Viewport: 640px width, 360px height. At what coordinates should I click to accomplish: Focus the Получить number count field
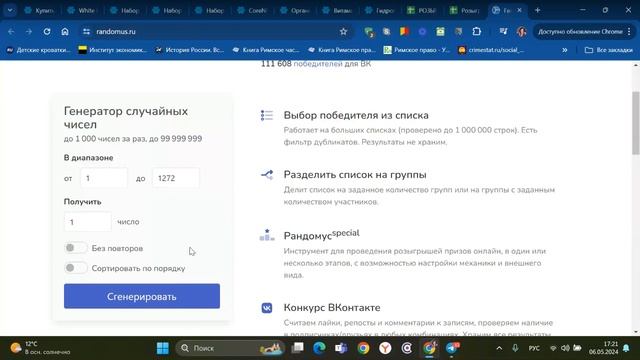(88, 222)
